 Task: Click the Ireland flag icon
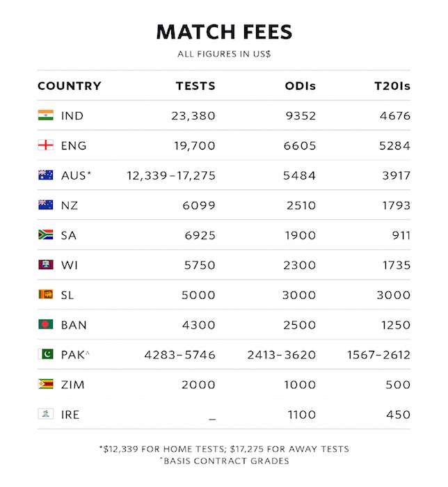[x=45, y=415]
